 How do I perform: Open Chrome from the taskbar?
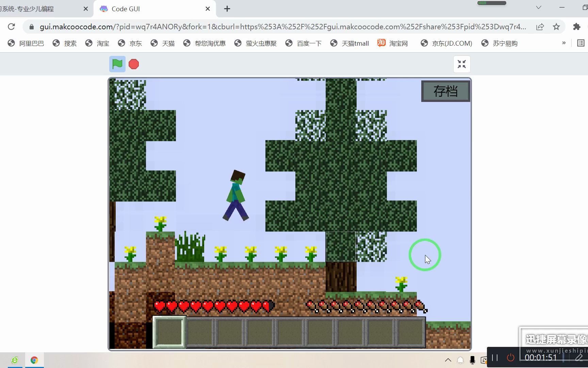coord(34,360)
